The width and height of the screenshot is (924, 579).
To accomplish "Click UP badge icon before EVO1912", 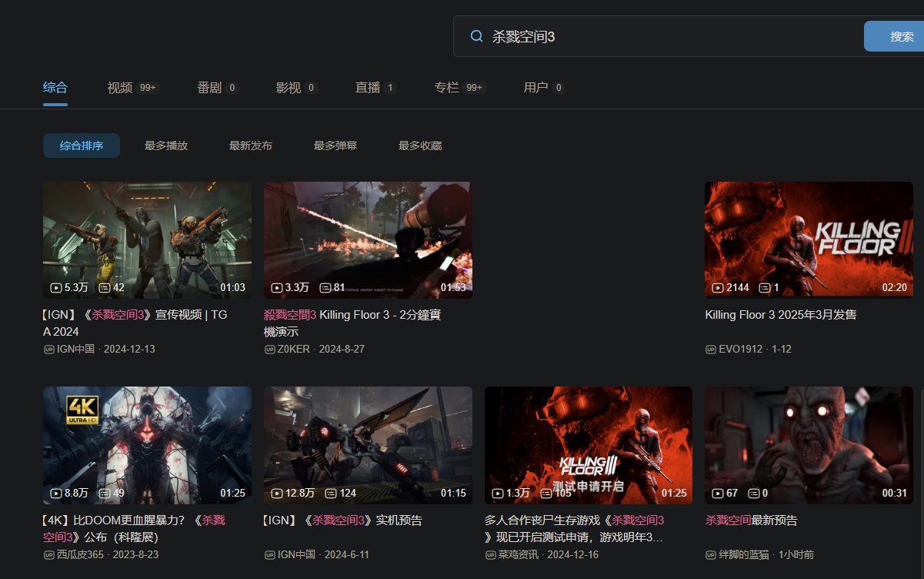I will [x=711, y=350].
